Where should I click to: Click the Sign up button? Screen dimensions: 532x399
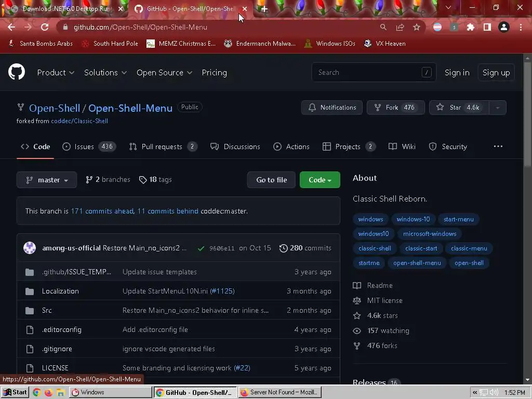point(496,73)
